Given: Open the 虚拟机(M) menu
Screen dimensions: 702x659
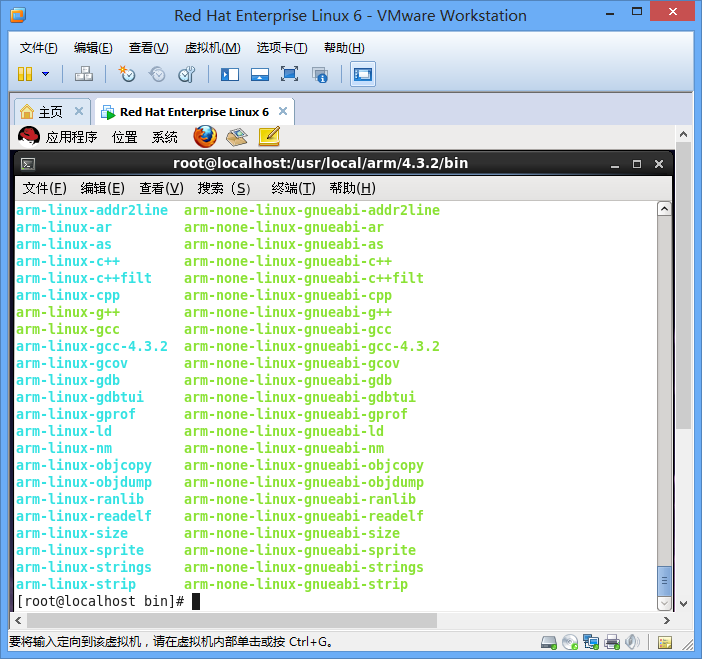Looking at the screenshot, I should point(212,48).
